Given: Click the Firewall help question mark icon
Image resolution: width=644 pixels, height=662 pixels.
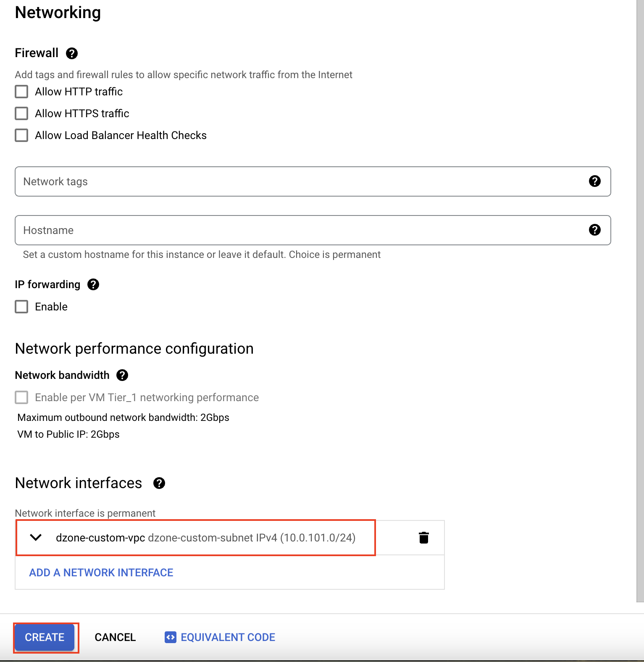Looking at the screenshot, I should [72, 53].
